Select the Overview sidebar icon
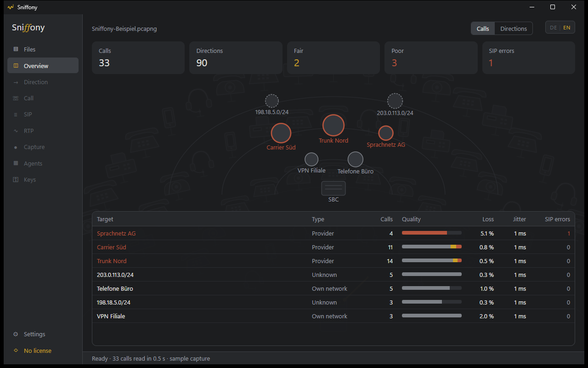This screenshot has width=588, height=368. coord(16,66)
